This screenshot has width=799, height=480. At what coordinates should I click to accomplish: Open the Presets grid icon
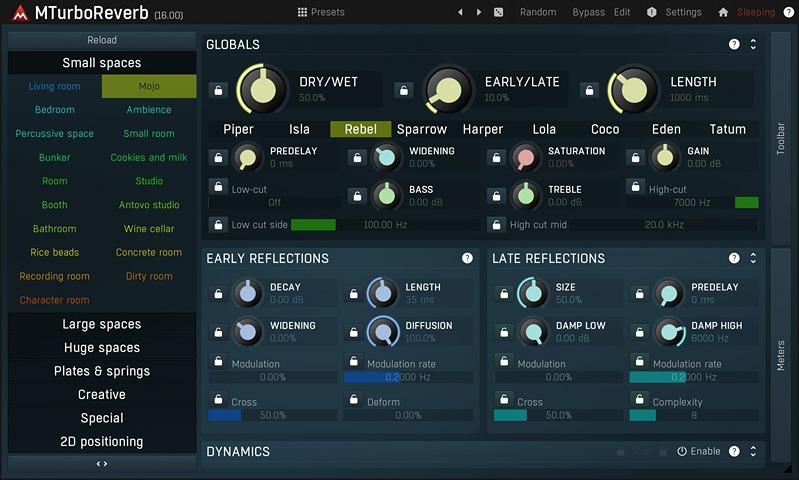302,12
